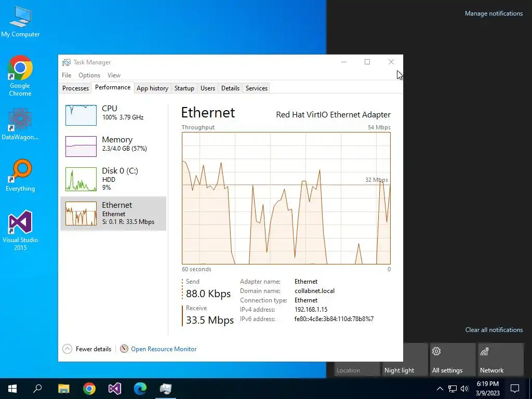Select Memory performance item
The width and height of the screenshot is (532, 399).
coord(113,146)
